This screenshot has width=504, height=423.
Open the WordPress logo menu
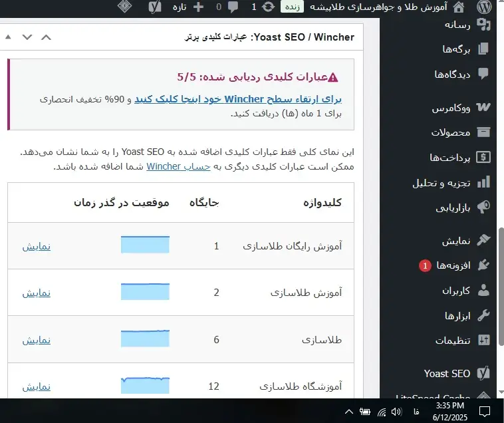click(484, 7)
